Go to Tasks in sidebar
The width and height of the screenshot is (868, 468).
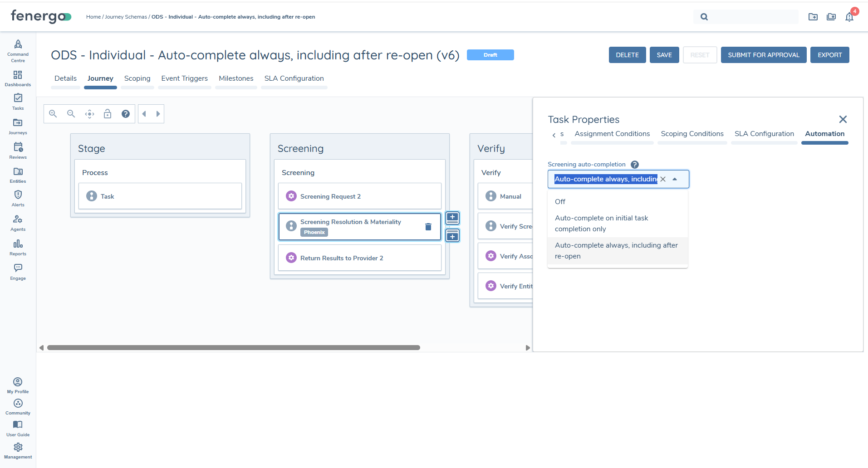[18, 102]
